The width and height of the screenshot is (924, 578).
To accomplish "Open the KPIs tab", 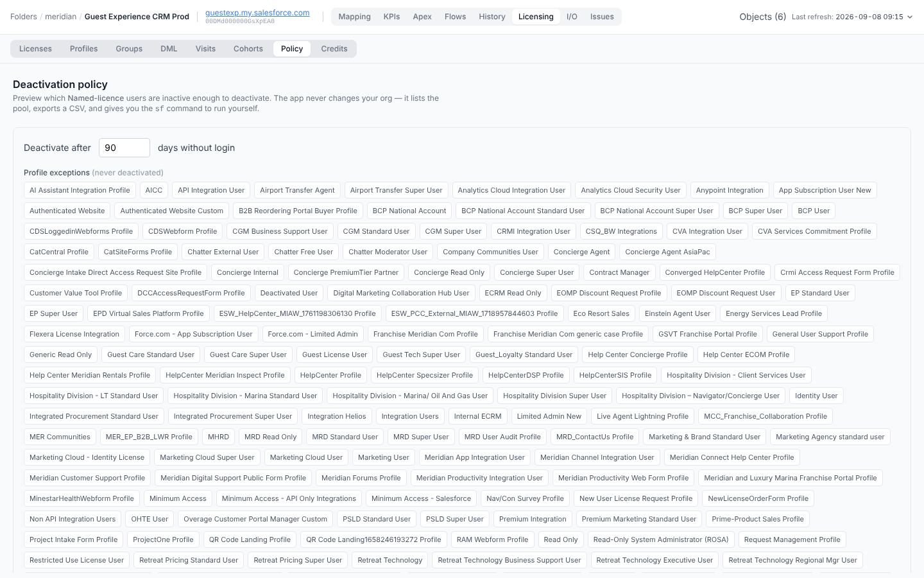I will tap(391, 17).
